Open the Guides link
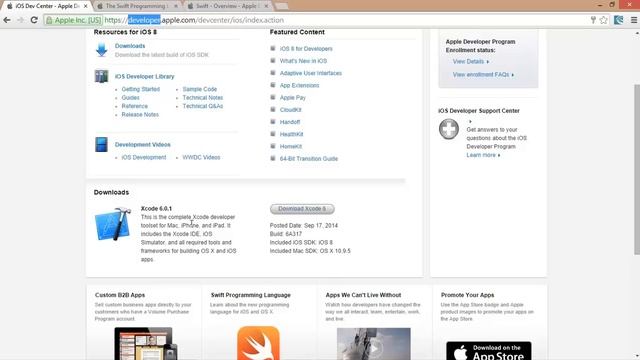The height and width of the screenshot is (360, 640). tap(130, 98)
